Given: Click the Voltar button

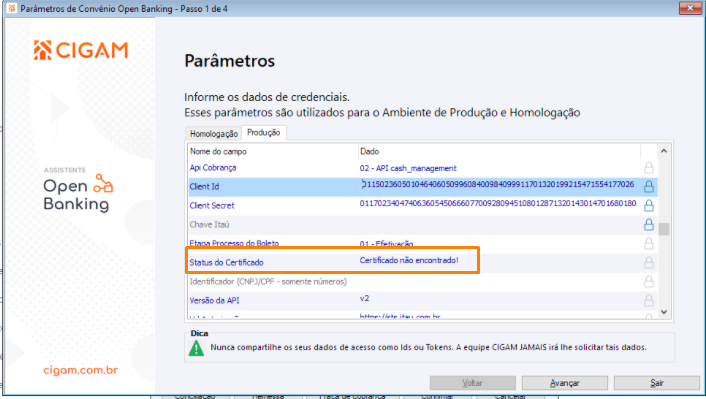Looking at the screenshot, I should tap(473, 383).
